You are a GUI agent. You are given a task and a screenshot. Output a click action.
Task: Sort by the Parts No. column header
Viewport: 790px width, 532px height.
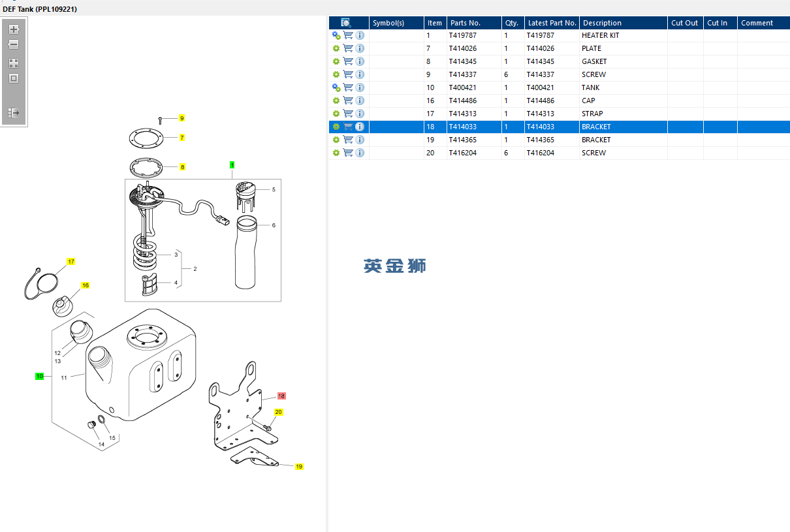[x=474, y=23]
